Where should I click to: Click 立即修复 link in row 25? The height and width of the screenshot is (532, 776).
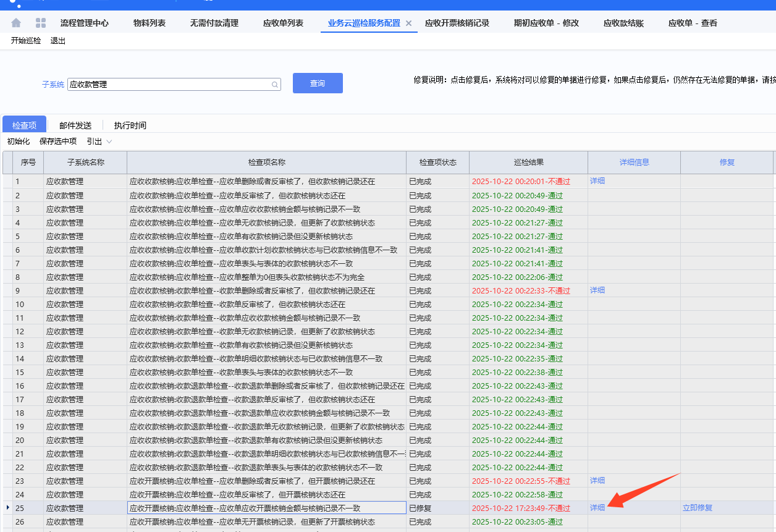tap(698, 508)
